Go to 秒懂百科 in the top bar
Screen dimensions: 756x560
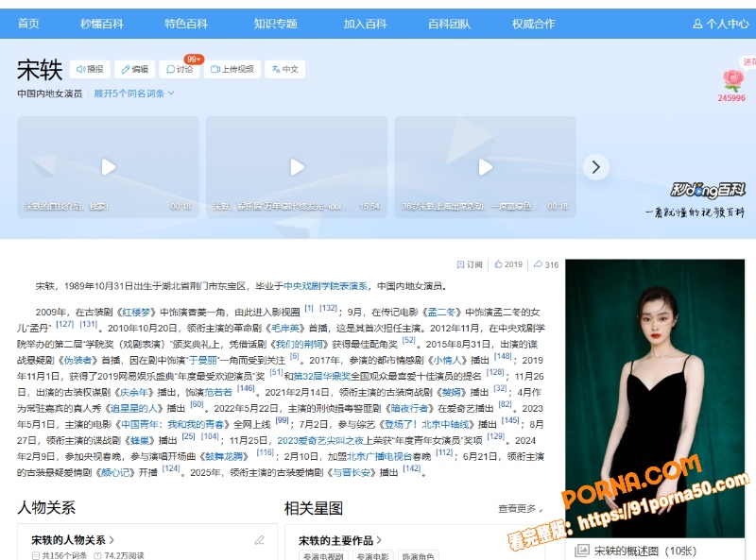(102, 24)
